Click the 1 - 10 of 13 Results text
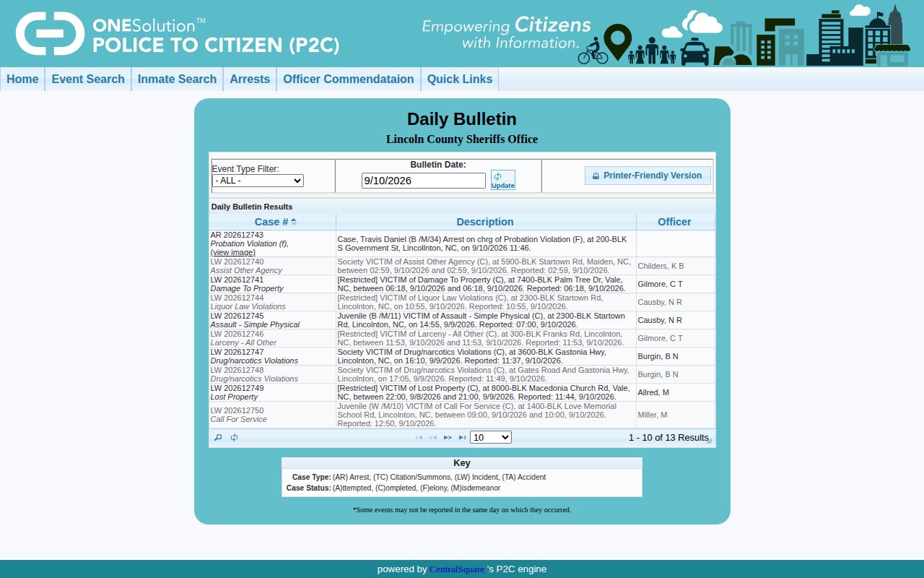Viewport: 924px width, 578px height. tap(668, 437)
